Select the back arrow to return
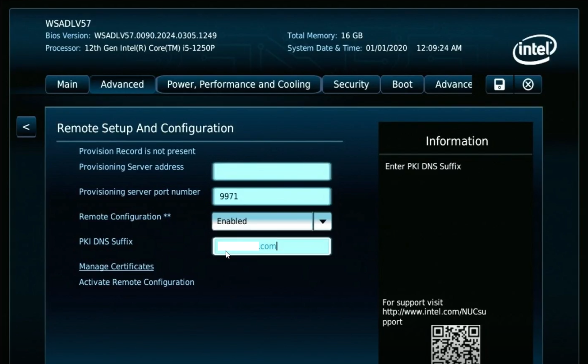Image resolution: width=588 pixels, height=364 pixels. tap(26, 126)
